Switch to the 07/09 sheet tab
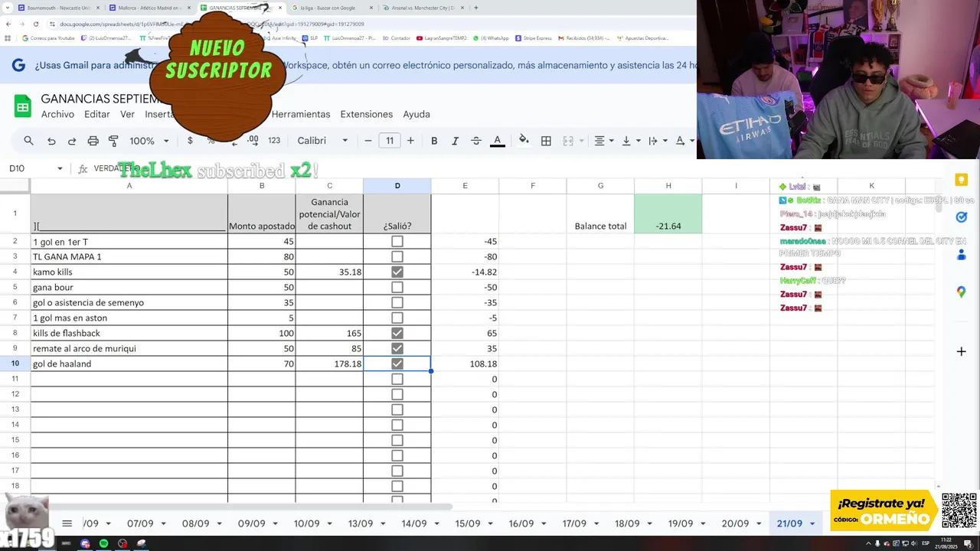The width and height of the screenshot is (980, 551). click(x=140, y=524)
